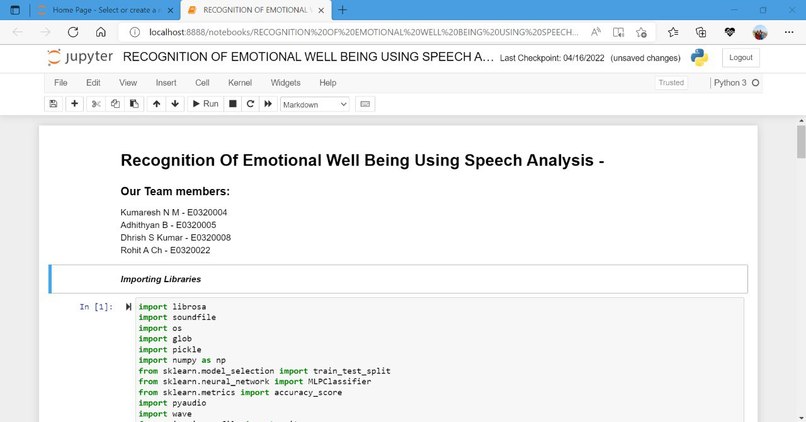Go to the browser home page
This screenshot has height=422, width=806.
point(101,32)
